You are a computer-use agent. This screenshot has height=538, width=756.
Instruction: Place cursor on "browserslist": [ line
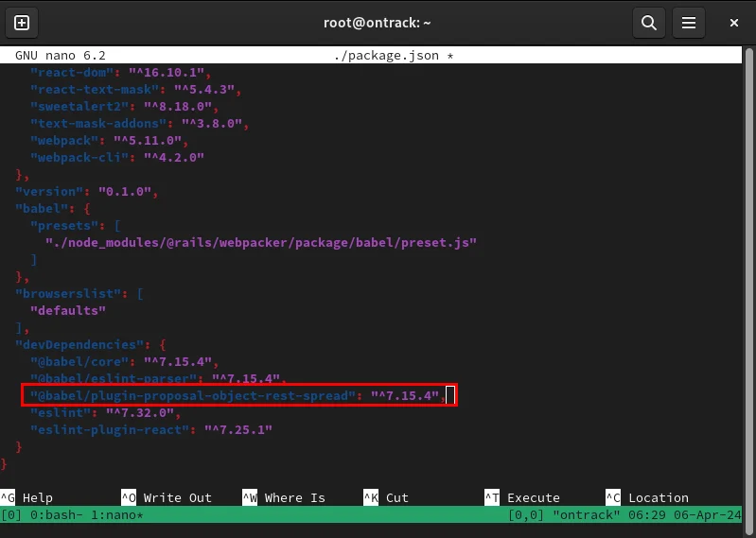pyautogui.click(x=79, y=293)
